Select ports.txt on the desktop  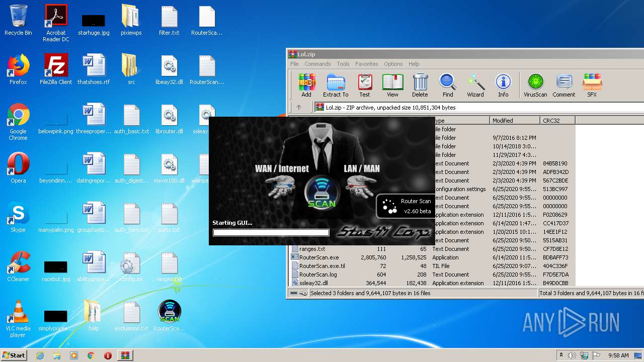[169, 217]
